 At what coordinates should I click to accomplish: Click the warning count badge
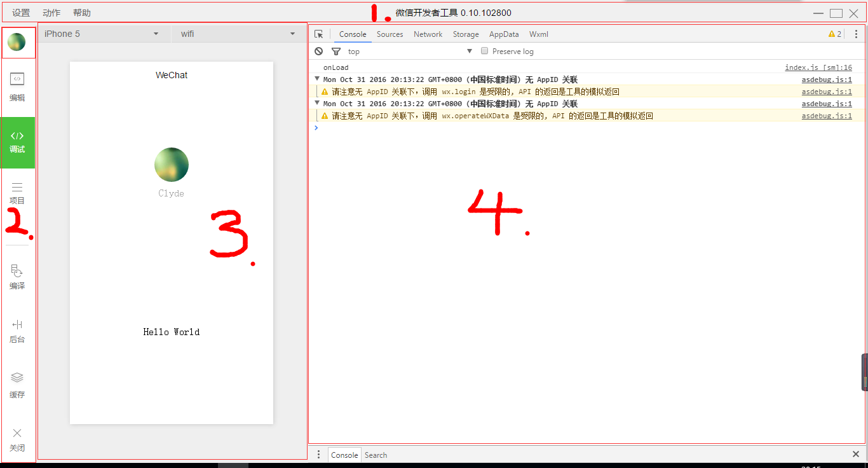tap(835, 34)
